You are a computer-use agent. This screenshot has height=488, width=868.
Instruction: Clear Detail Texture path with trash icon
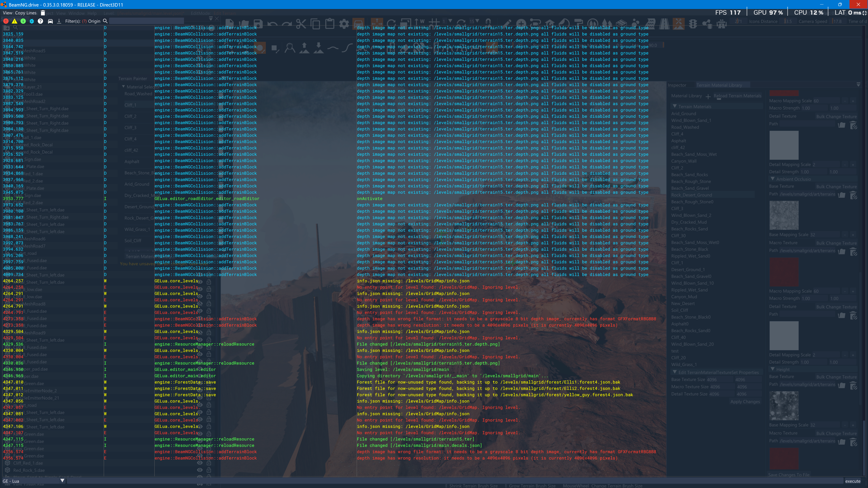[854, 125]
